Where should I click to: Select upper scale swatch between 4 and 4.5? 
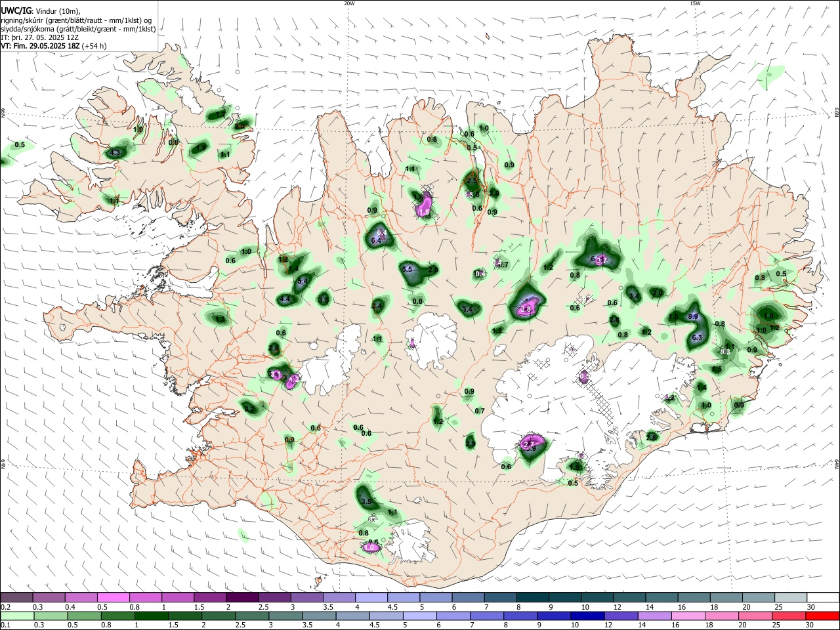pos(371,597)
